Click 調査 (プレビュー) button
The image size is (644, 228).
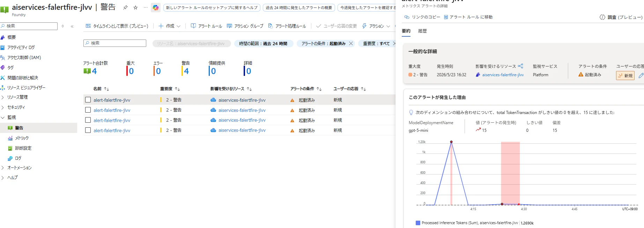[621, 17]
